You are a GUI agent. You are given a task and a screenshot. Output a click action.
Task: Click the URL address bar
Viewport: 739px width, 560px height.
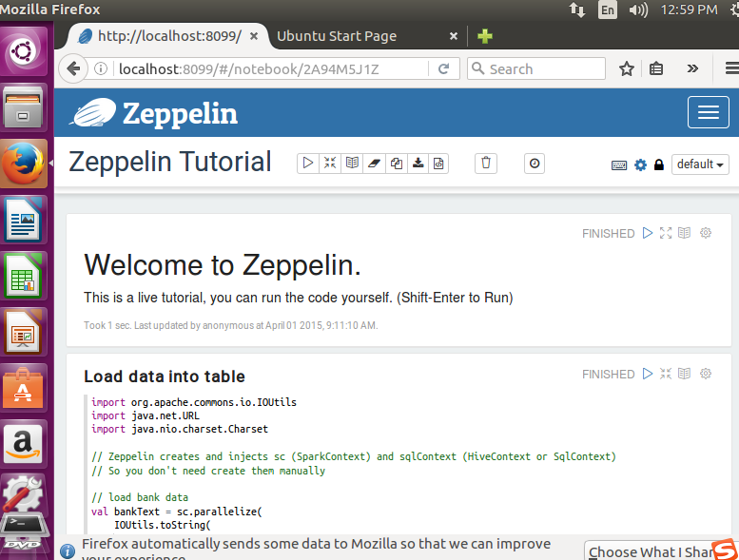coord(271,69)
